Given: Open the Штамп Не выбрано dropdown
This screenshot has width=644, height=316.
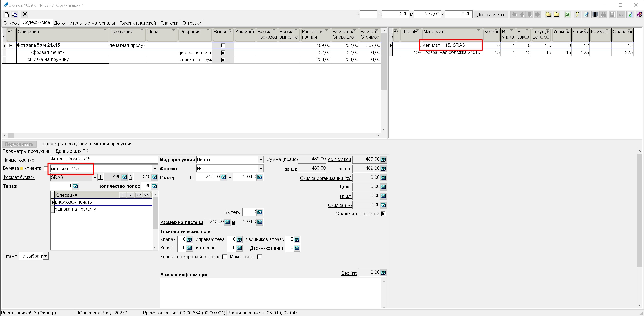Looking at the screenshot, I should [x=46, y=256].
